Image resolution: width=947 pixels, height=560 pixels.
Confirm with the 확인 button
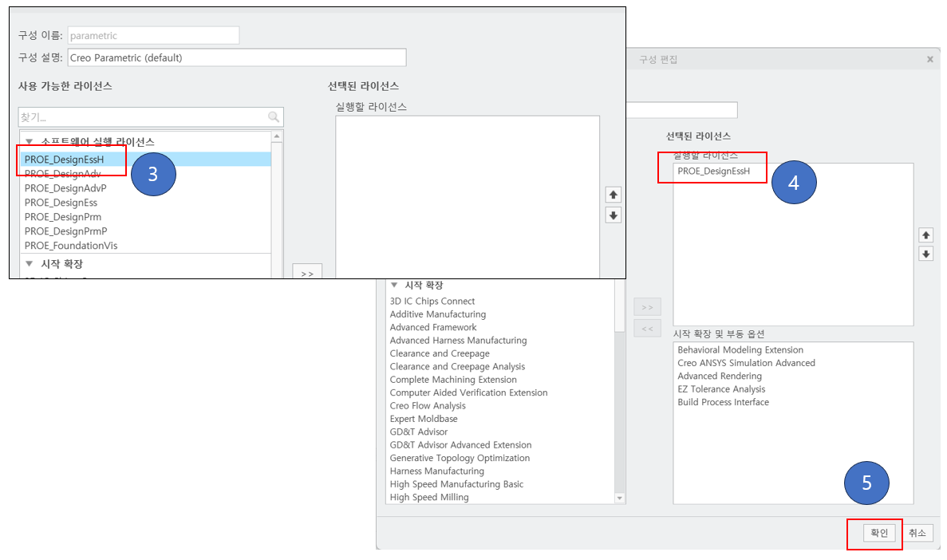pos(878,533)
